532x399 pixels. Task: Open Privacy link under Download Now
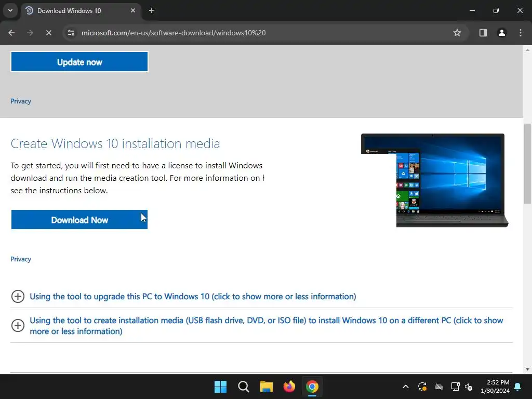tap(21, 259)
